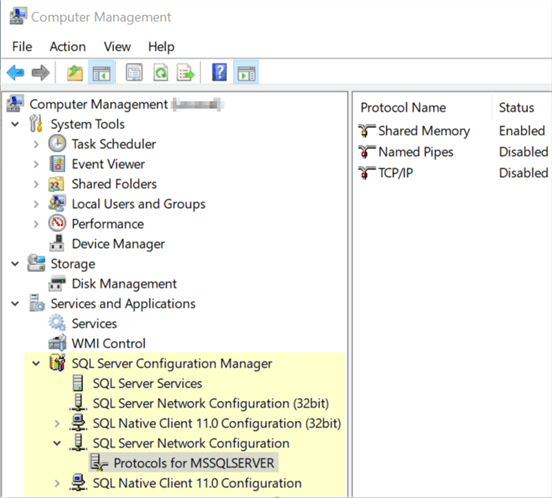The height and width of the screenshot is (498, 552).
Task: Click the Device Manager icon
Action: [57, 243]
